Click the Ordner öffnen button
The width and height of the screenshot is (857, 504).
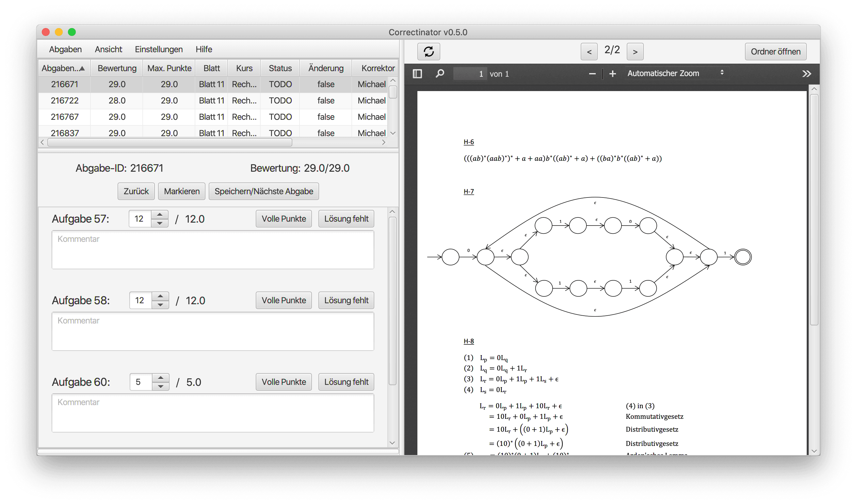(775, 52)
